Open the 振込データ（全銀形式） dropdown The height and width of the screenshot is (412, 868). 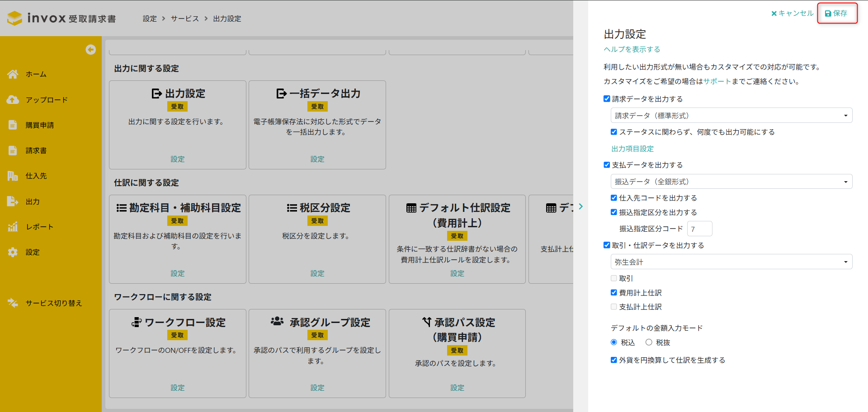click(x=731, y=182)
